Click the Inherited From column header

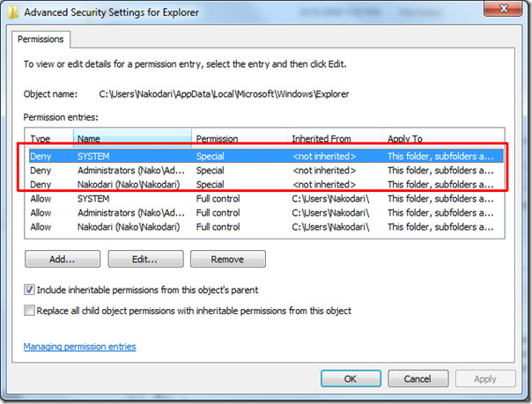[335, 139]
